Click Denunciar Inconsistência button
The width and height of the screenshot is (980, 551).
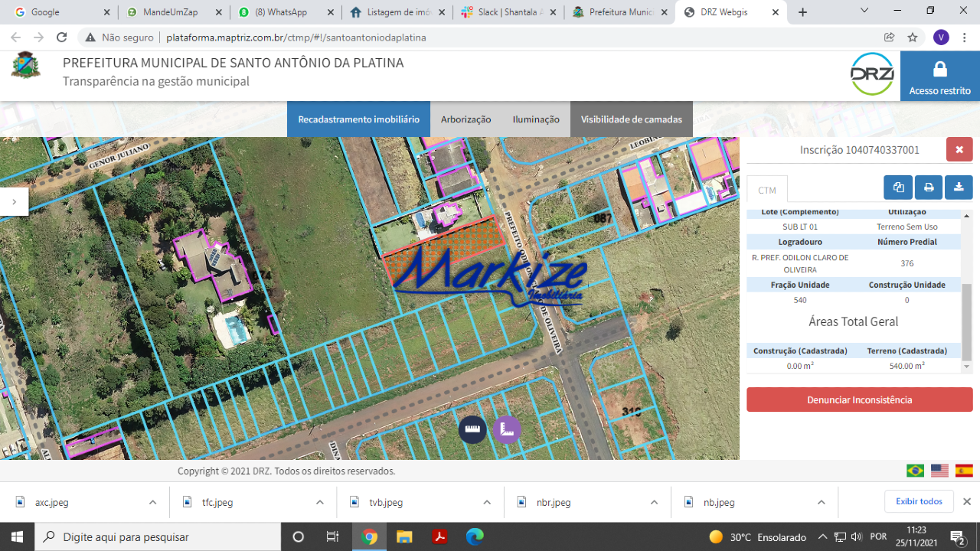click(x=860, y=399)
